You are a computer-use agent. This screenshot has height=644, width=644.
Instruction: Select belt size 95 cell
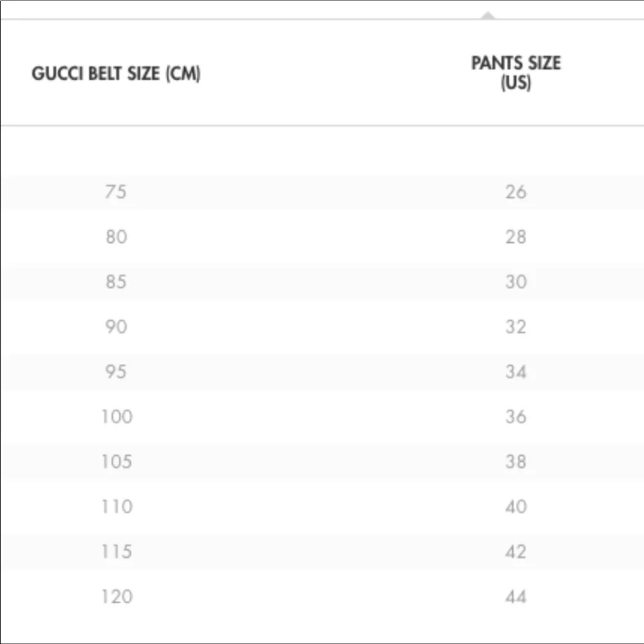[x=115, y=372]
